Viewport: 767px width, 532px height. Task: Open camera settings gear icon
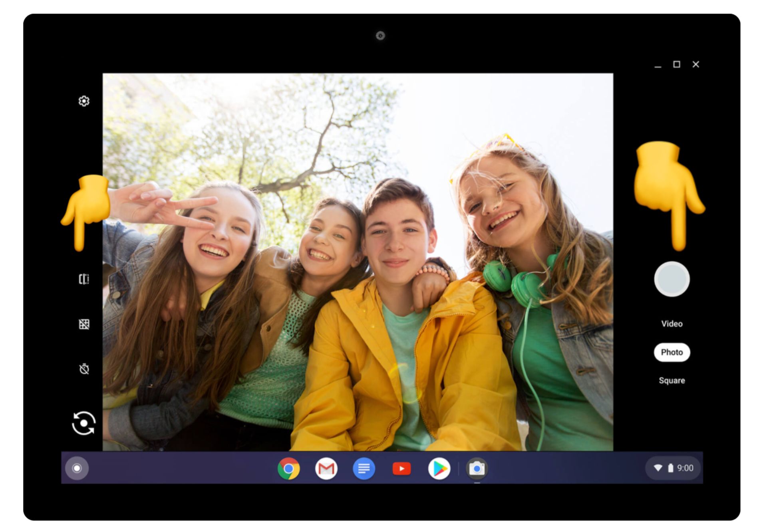[x=83, y=101]
